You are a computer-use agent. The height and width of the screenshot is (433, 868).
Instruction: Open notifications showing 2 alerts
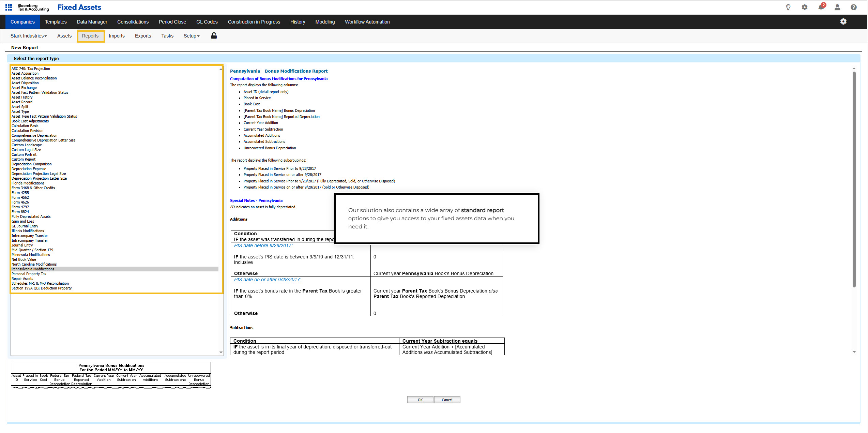(821, 7)
